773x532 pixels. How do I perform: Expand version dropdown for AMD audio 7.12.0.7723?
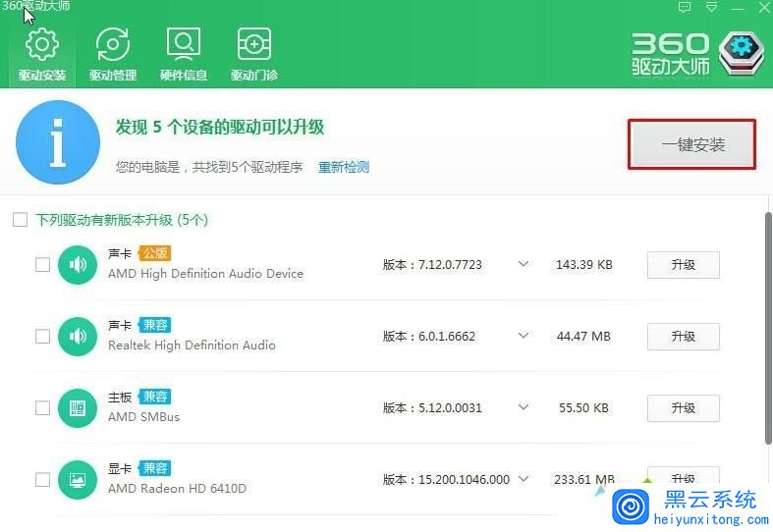click(523, 264)
